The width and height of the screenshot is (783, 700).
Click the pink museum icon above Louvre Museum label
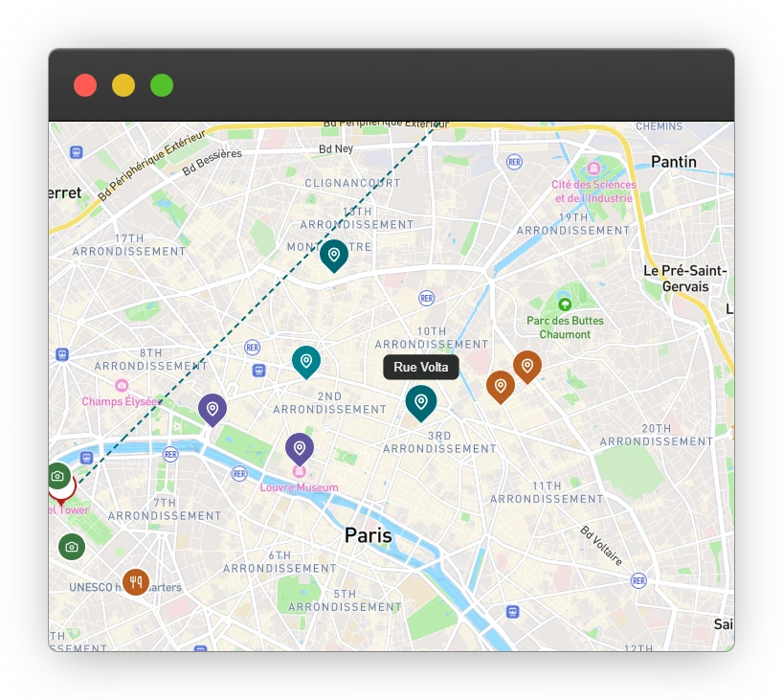point(299,471)
